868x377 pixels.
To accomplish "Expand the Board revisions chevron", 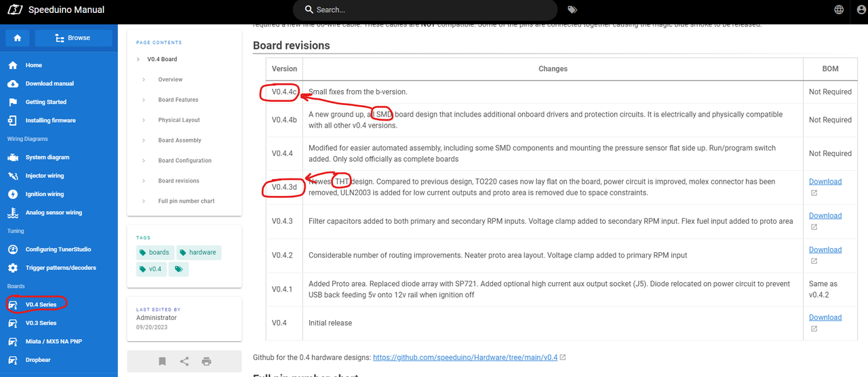I will tap(144, 181).
